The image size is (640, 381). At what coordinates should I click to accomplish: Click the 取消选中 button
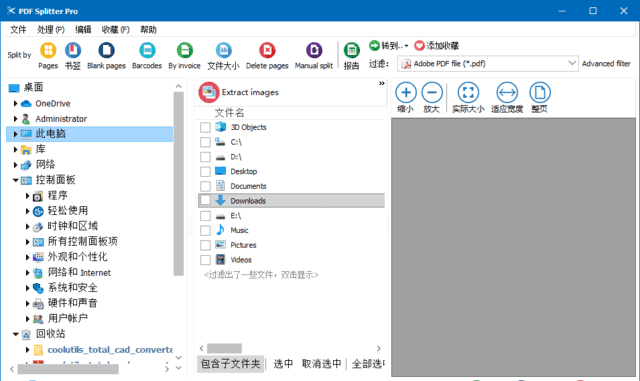tap(321, 363)
